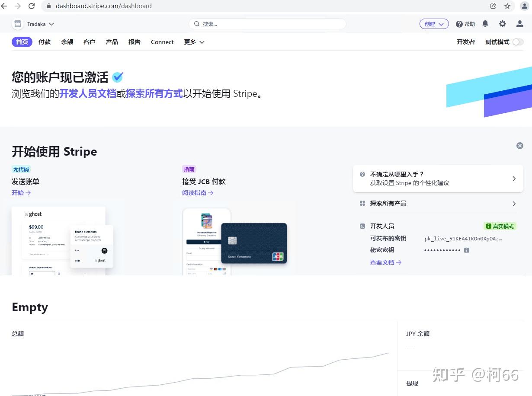Open the notifications bell
Viewport: 532px width, 396px height.
tap(485, 24)
